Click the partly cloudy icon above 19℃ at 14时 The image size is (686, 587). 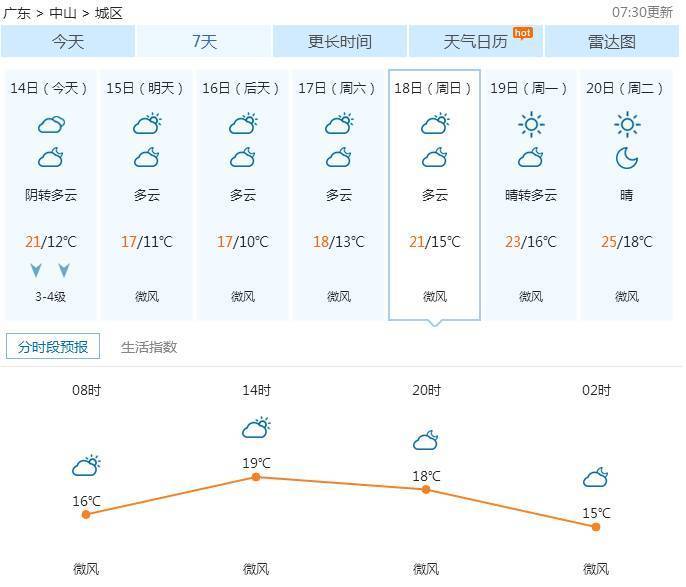(256, 428)
